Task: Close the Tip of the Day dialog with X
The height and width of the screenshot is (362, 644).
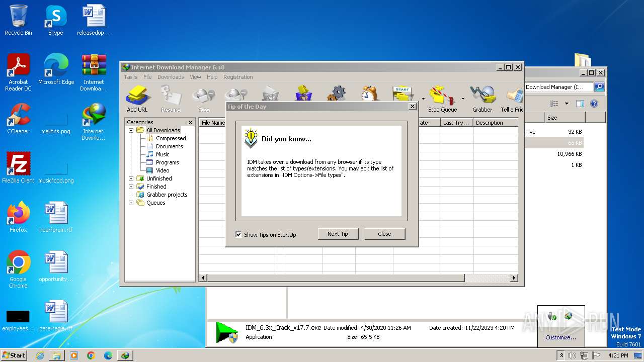Action: coord(413,107)
